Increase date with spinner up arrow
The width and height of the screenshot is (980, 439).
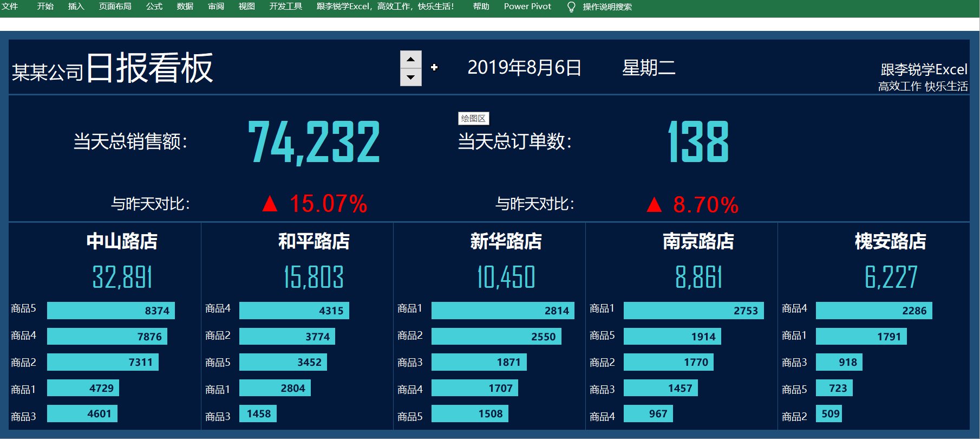tap(411, 59)
